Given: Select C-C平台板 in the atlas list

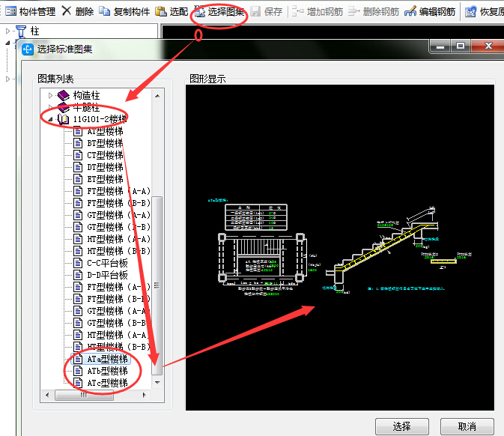Looking at the screenshot, I should [x=107, y=263].
